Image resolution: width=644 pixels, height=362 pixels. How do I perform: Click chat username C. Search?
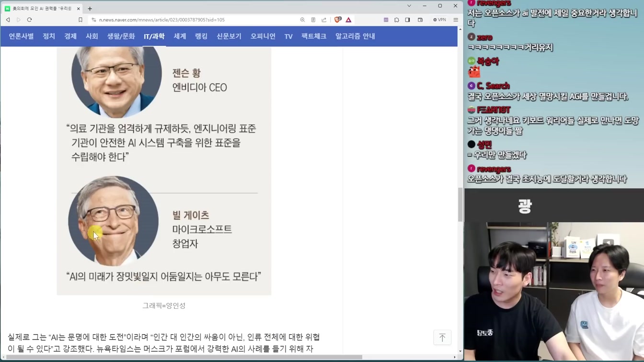[493, 86]
